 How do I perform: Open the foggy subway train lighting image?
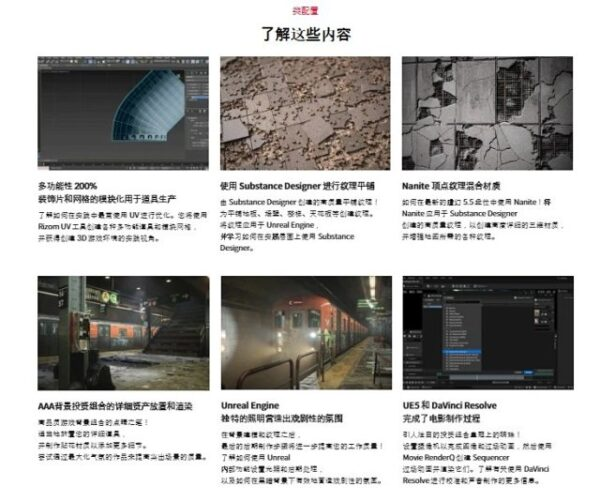pyautogui.click(x=306, y=333)
